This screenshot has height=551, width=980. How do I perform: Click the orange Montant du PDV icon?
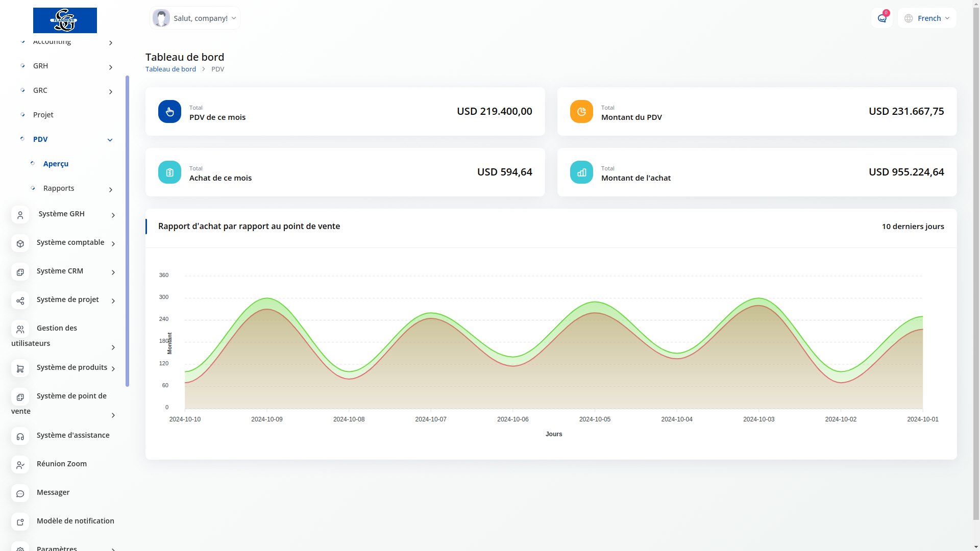pos(581,111)
